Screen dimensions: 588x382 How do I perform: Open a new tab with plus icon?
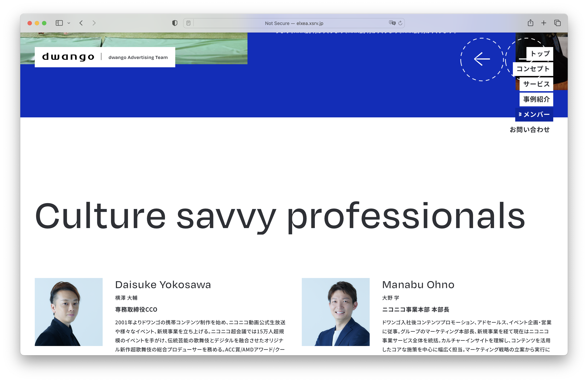tap(543, 23)
